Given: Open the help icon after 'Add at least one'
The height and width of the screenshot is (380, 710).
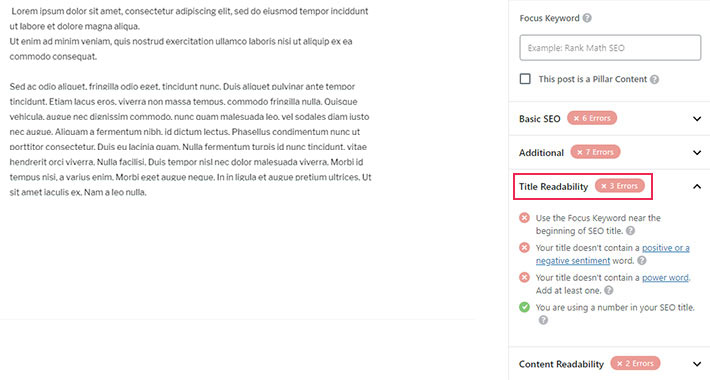Looking at the screenshot, I should click(x=609, y=290).
